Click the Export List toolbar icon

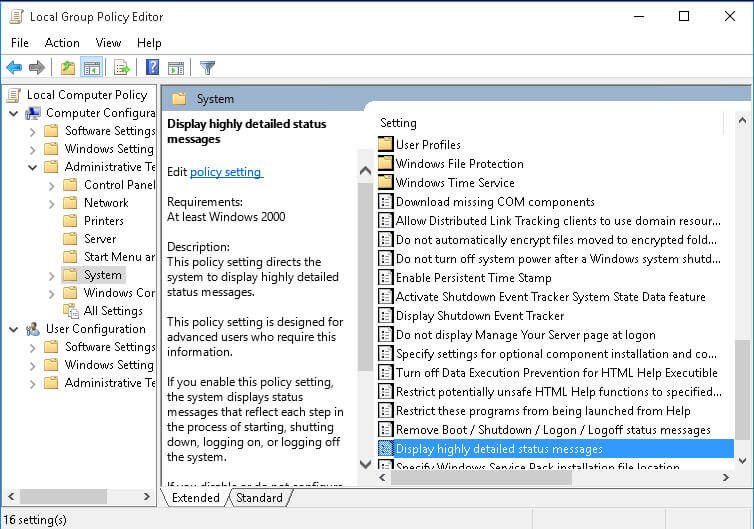121,68
